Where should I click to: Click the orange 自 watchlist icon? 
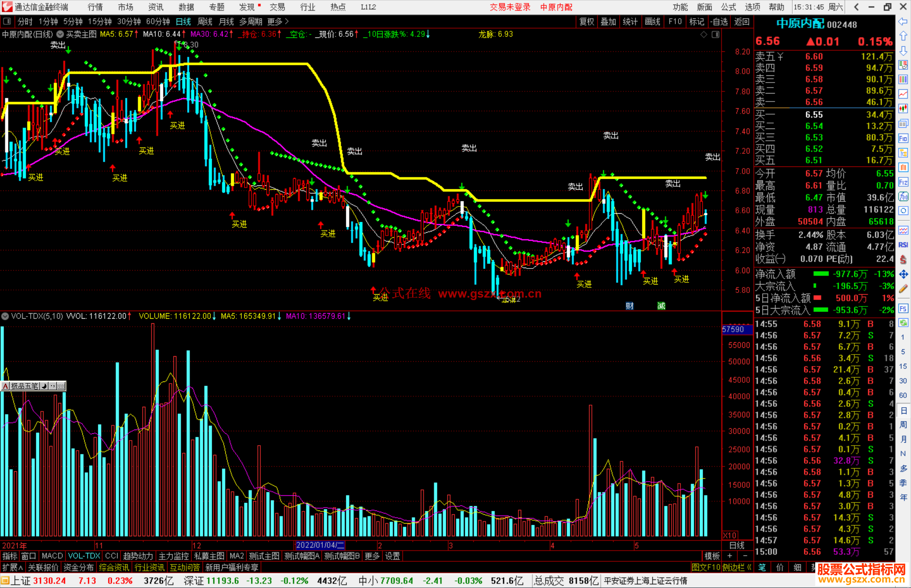pyautogui.click(x=903, y=167)
